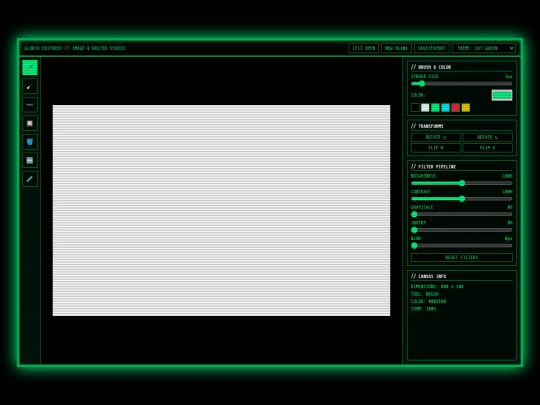Click the '// Brush & Color' panel heading
The image size is (540, 405).
pos(431,67)
